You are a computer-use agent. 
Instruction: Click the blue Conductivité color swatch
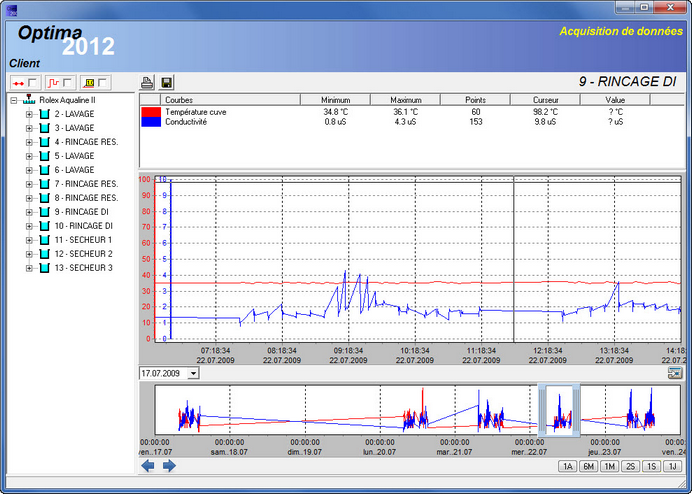[151, 122]
